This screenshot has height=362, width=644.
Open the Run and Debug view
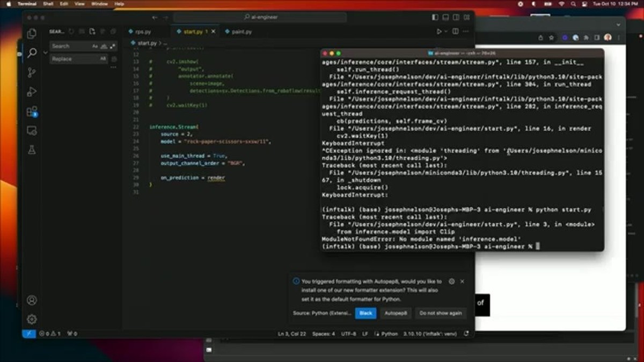(x=32, y=92)
